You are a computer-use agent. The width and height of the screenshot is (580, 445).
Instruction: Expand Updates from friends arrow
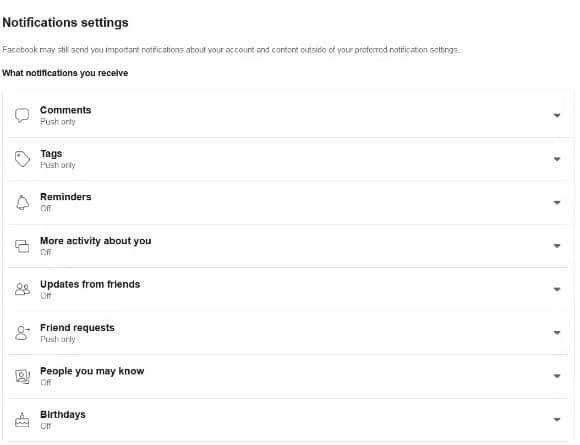(x=557, y=289)
